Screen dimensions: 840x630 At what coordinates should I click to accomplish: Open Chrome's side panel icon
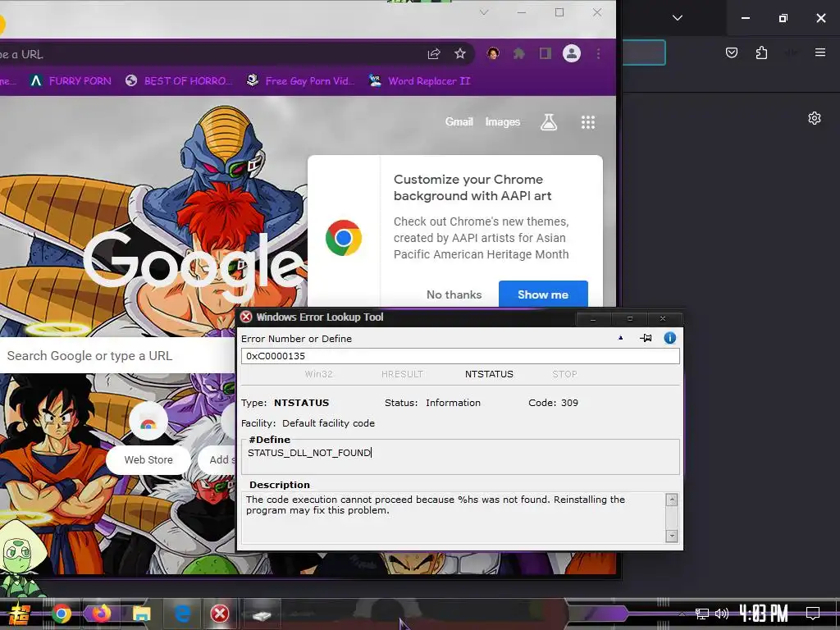coord(546,53)
